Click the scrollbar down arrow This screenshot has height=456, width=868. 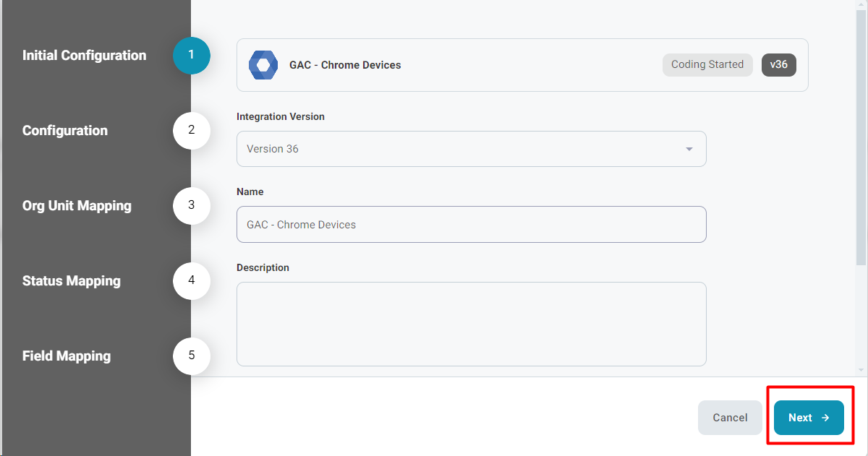pyautogui.click(x=861, y=370)
